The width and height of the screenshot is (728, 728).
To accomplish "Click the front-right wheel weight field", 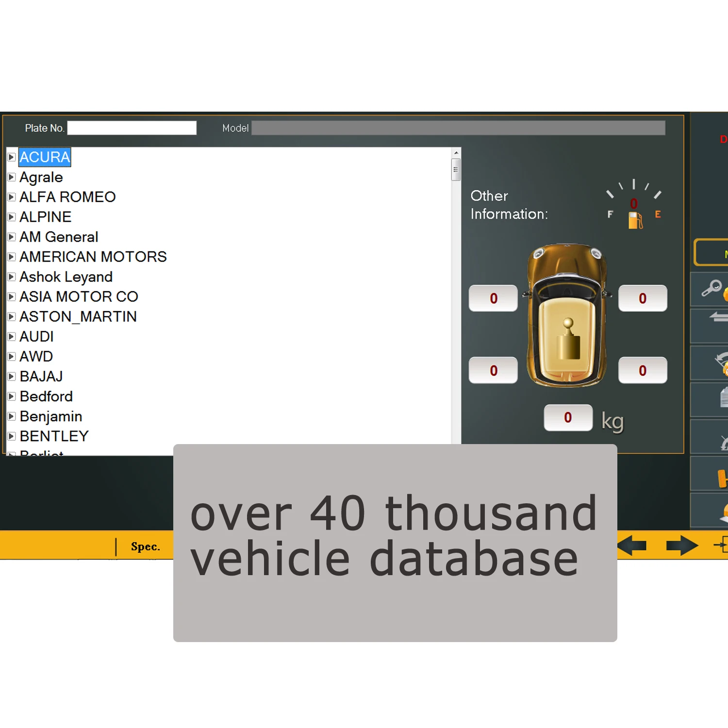I will pyautogui.click(x=643, y=298).
